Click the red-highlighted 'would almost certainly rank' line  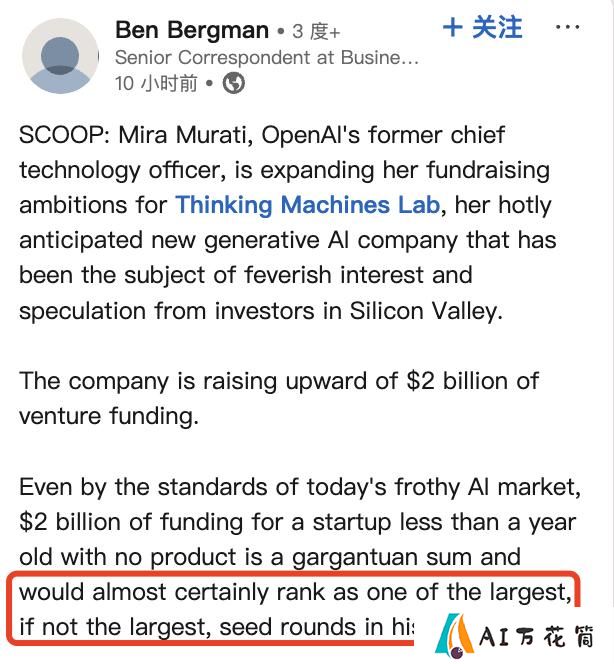click(x=296, y=592)
